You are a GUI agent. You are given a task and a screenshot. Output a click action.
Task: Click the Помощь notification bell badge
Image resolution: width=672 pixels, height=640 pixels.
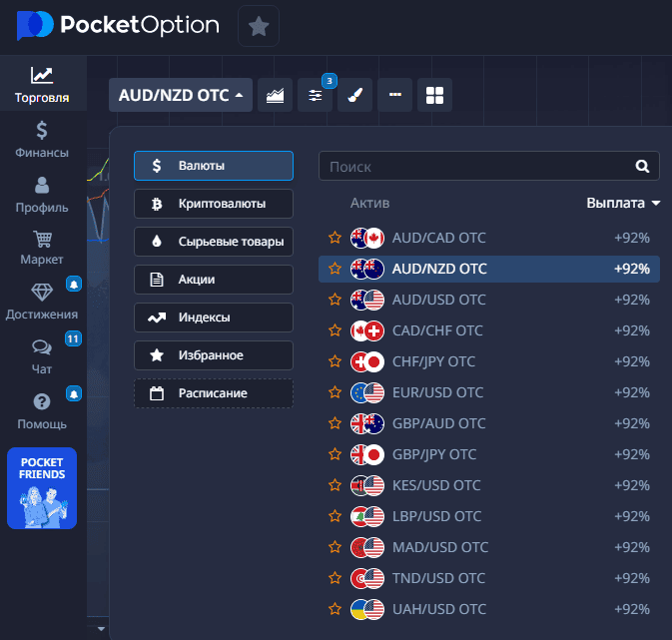pos(74,393)
